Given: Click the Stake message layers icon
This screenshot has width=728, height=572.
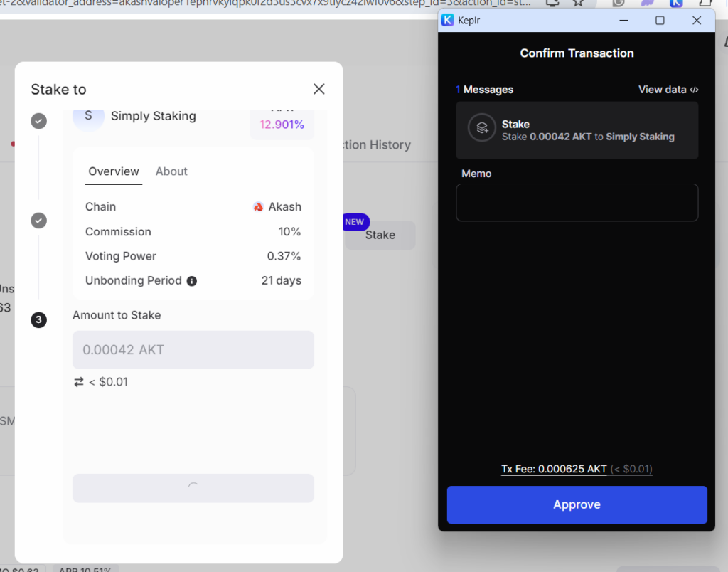Looking at the screenshot, I should 481,128.
